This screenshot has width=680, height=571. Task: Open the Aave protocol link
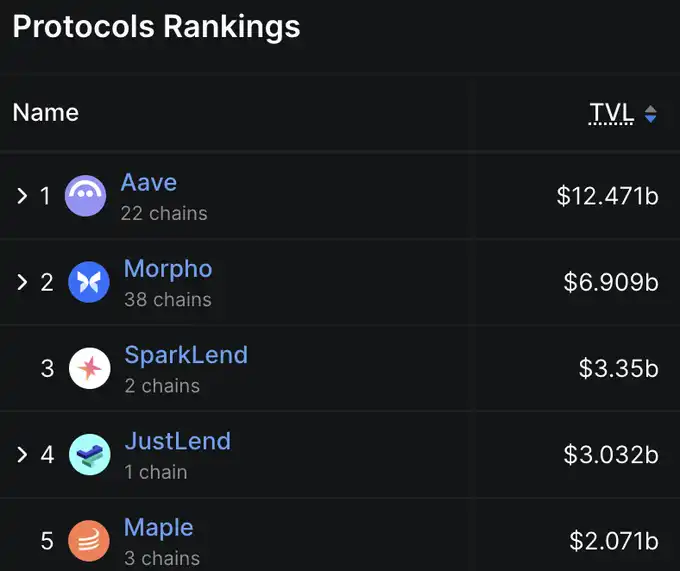149,182
